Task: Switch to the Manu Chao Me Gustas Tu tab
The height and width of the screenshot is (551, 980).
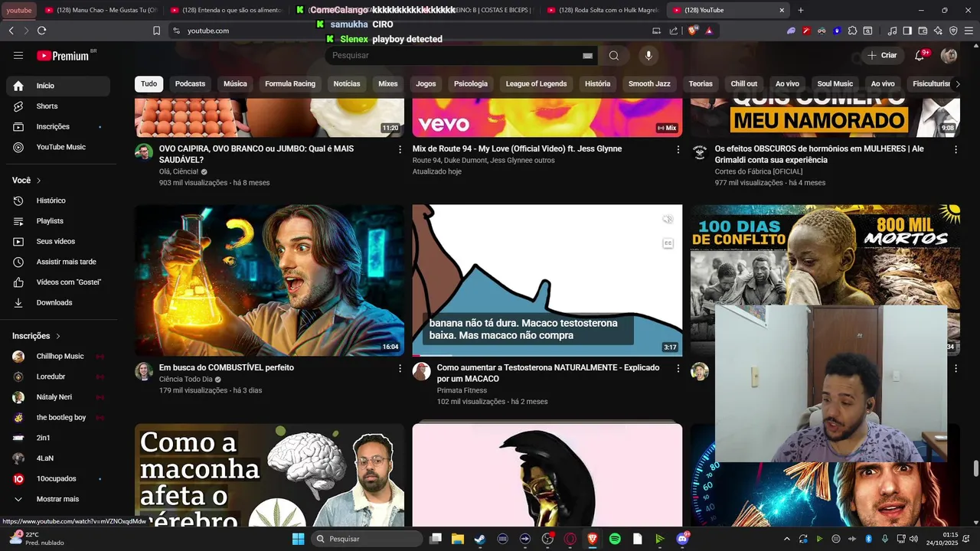Action: pyautogui.click(x=100, y=10)
